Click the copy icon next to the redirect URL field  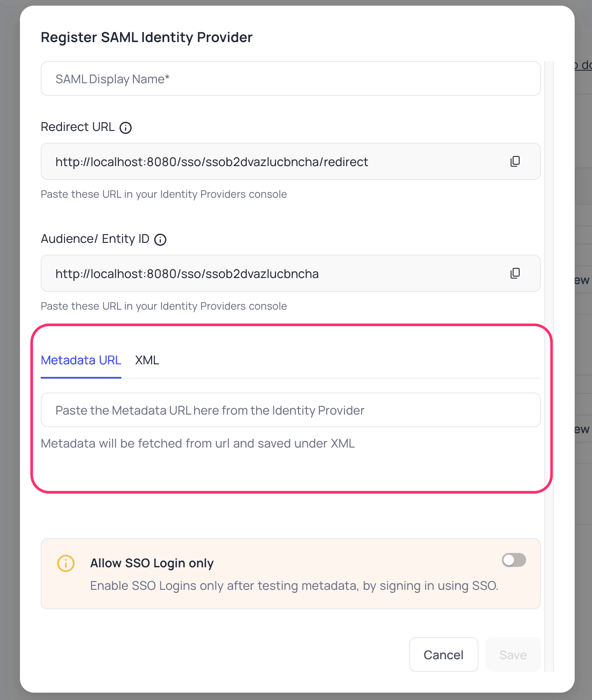pyautogui.click(x=515, y=161)
